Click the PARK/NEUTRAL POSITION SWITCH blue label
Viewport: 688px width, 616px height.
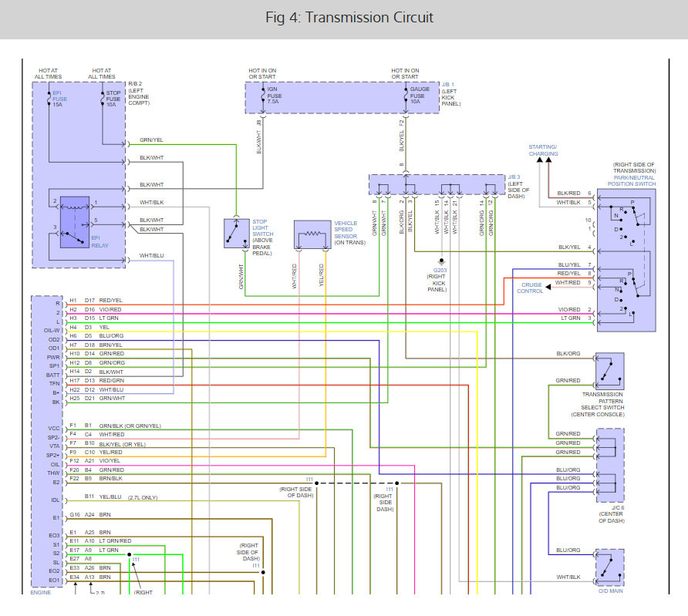tap(632, 180)
